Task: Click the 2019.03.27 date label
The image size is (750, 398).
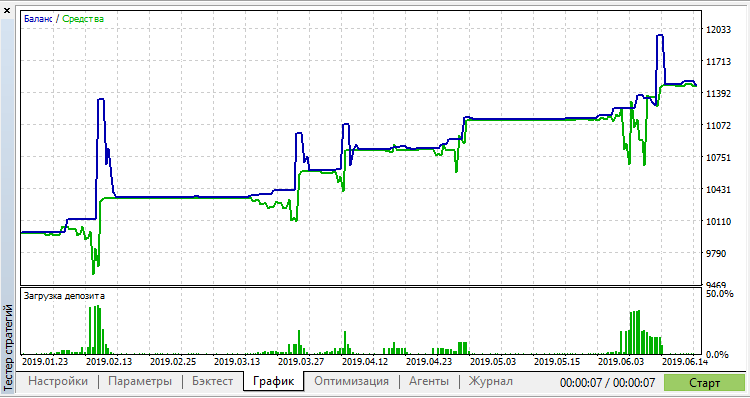Action: click(301, 361)
